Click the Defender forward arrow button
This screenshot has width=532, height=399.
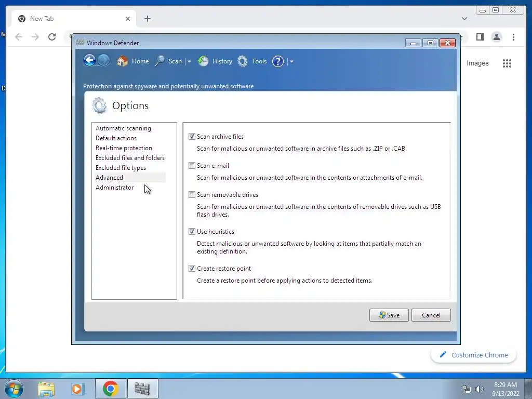[x=104, y=61]
